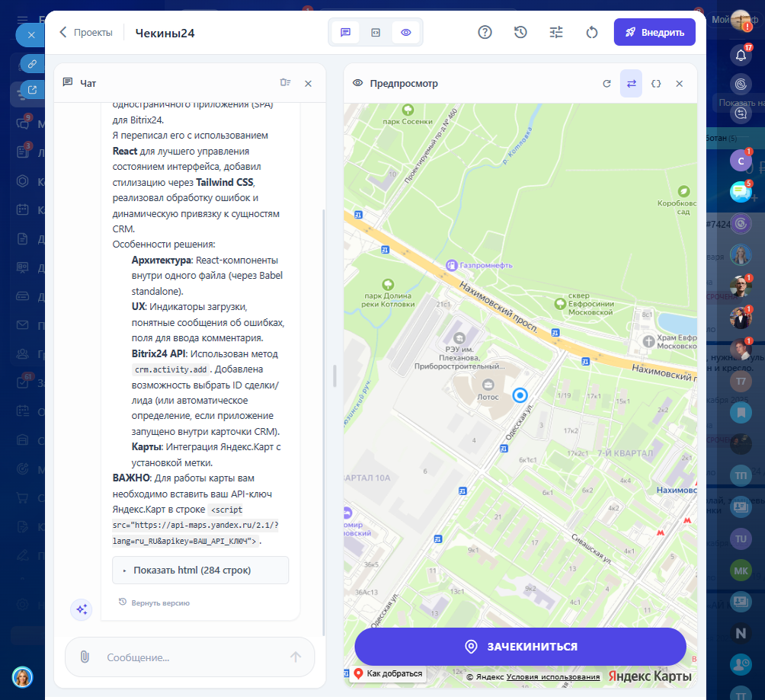Open settings sliders icon in header
765x700 pixels.
pos(556,33)
